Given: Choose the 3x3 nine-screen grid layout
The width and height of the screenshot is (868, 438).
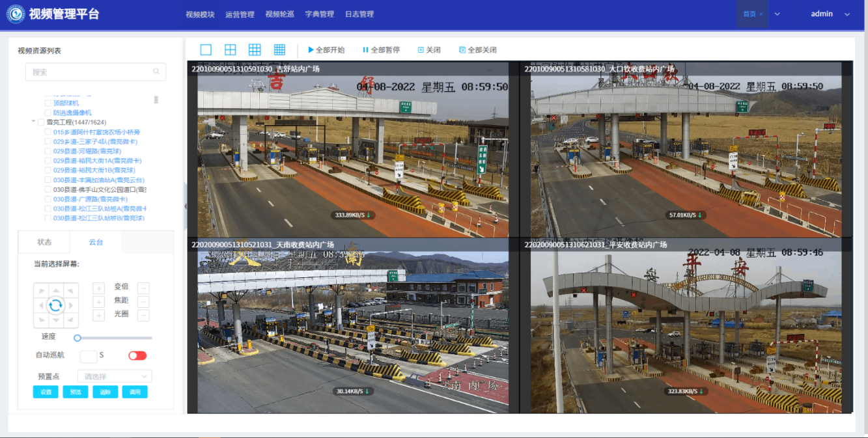Looking at the screenshot, I should 255,50.
